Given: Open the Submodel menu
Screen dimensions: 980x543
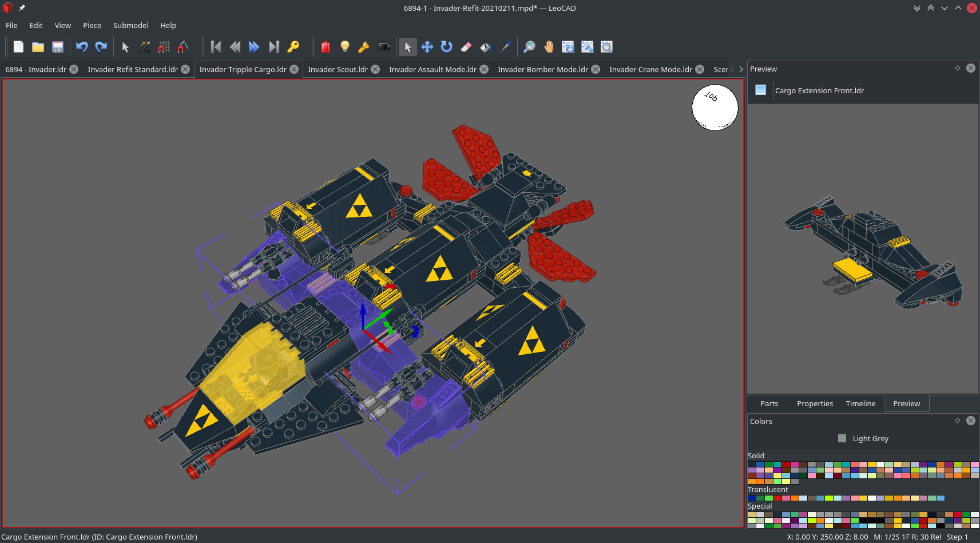Looking at the screenshot, I should coord(130,25).
